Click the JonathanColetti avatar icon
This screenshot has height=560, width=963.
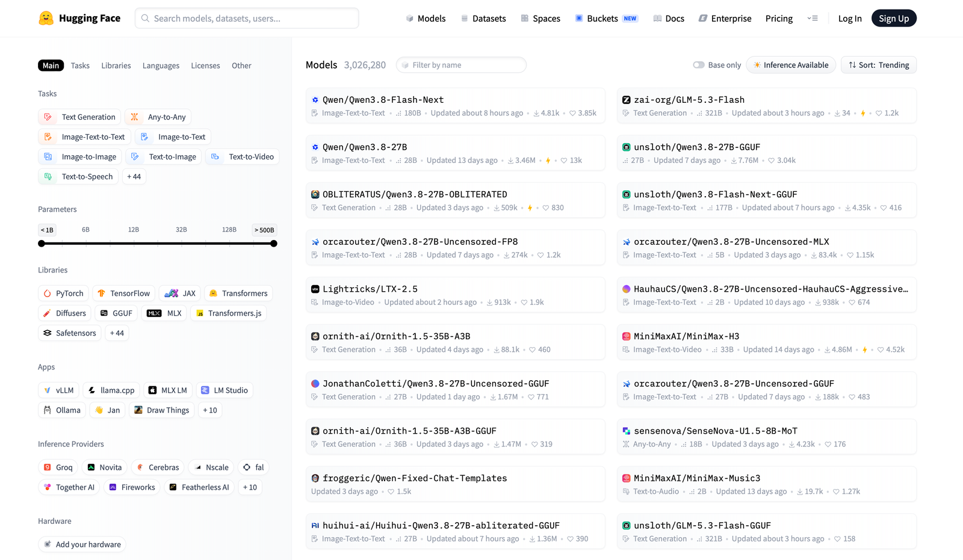315,384
